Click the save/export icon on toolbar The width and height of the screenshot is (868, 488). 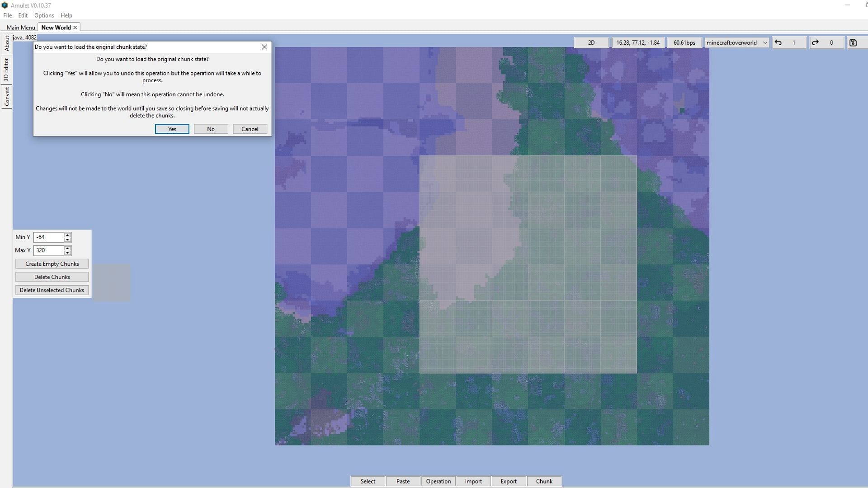click(x=855, y=42)
